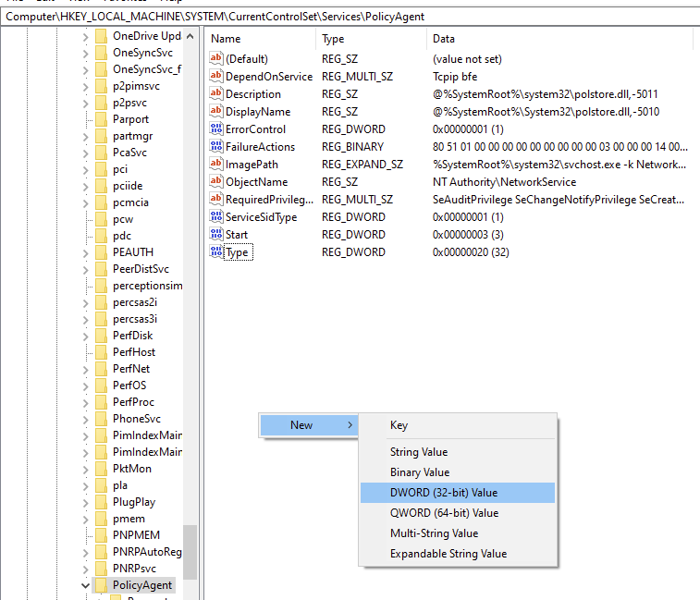The image size is (700, 600).
Task: Click the DependOnService value icon
Action: point(216,76)
